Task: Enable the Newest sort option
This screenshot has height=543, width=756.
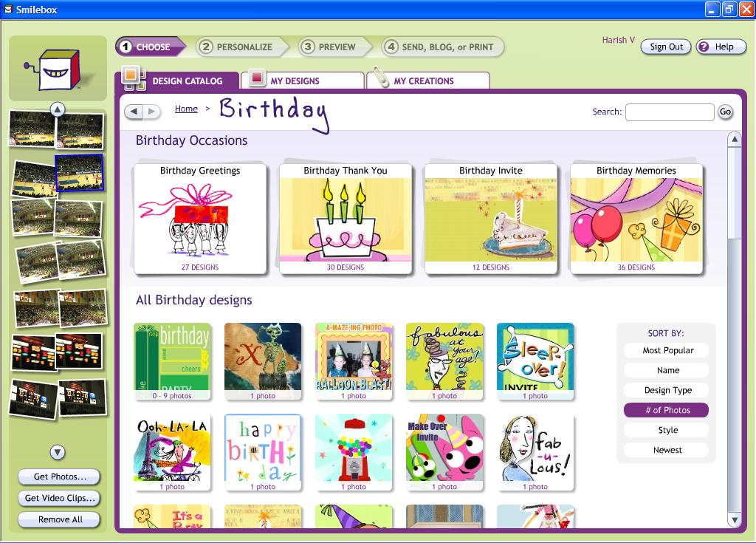Action: [665, 450]
